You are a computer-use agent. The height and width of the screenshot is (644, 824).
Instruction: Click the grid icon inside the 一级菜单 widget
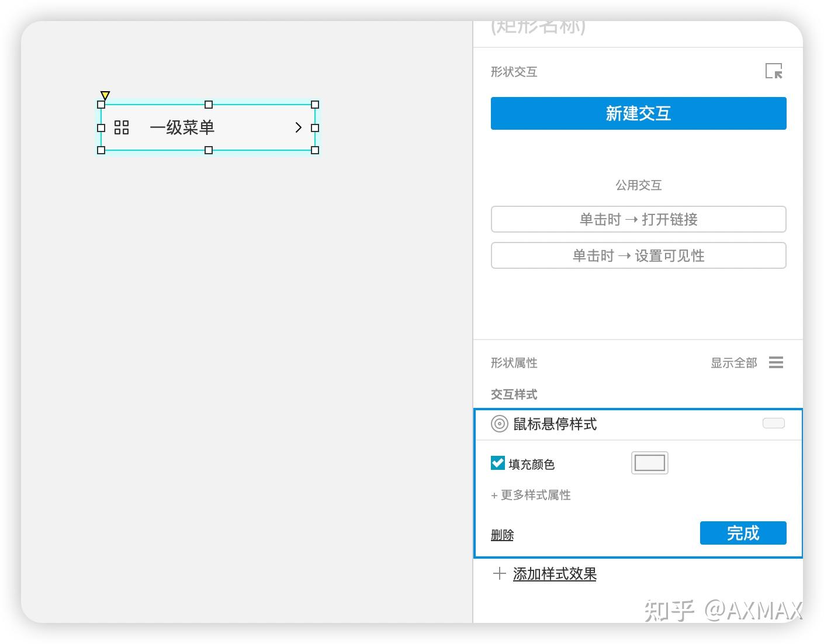[x=121, y=127]
